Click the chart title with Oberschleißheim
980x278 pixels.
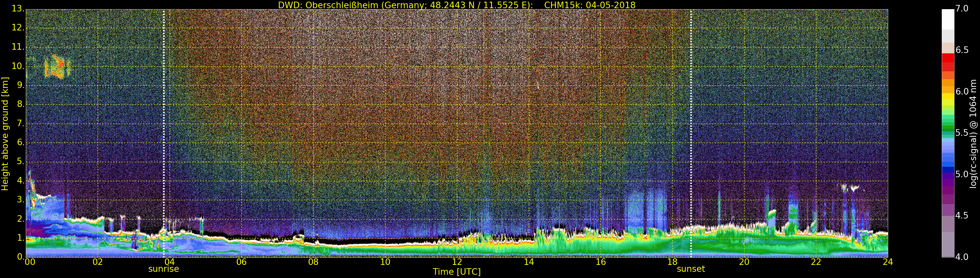pos(457,5)
